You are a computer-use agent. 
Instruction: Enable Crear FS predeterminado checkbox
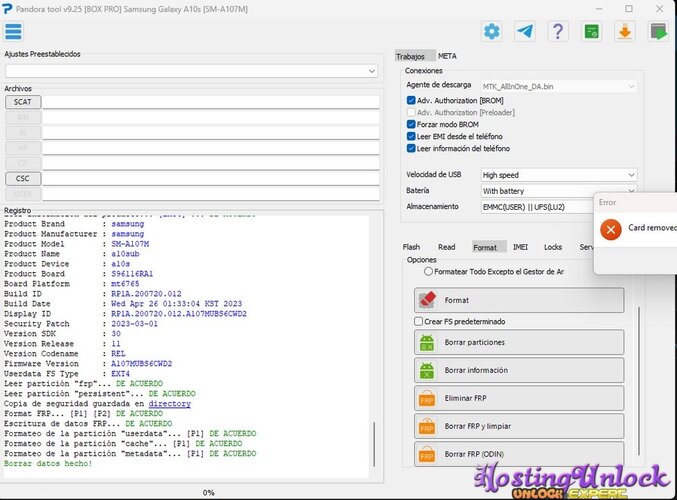point(418,321)
